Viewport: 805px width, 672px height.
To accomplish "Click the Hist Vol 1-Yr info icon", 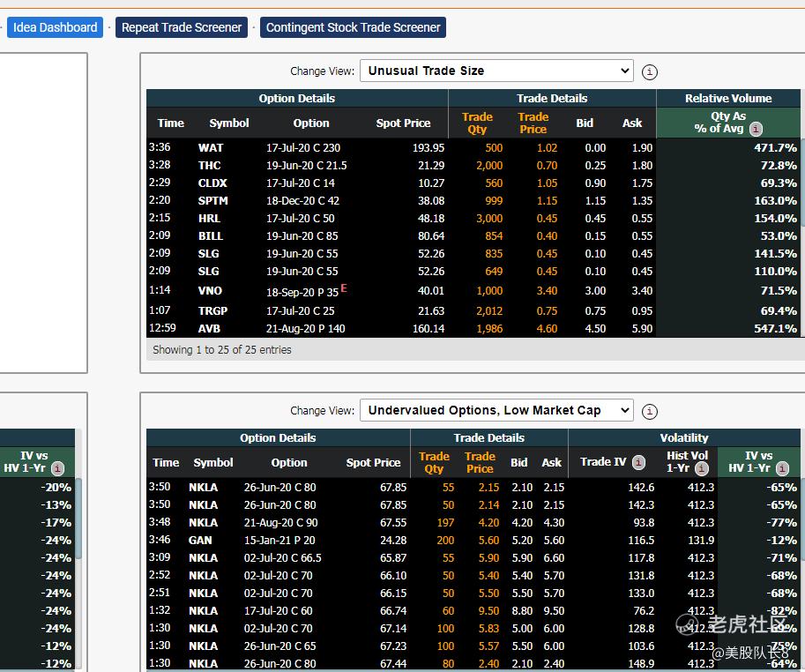I will click(702, 468).
